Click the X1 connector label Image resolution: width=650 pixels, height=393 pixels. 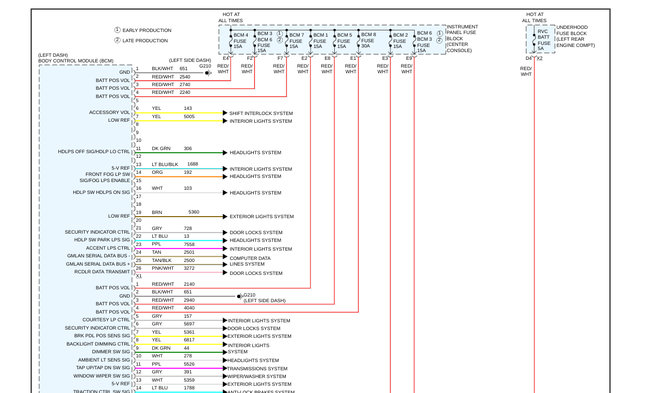139,276
